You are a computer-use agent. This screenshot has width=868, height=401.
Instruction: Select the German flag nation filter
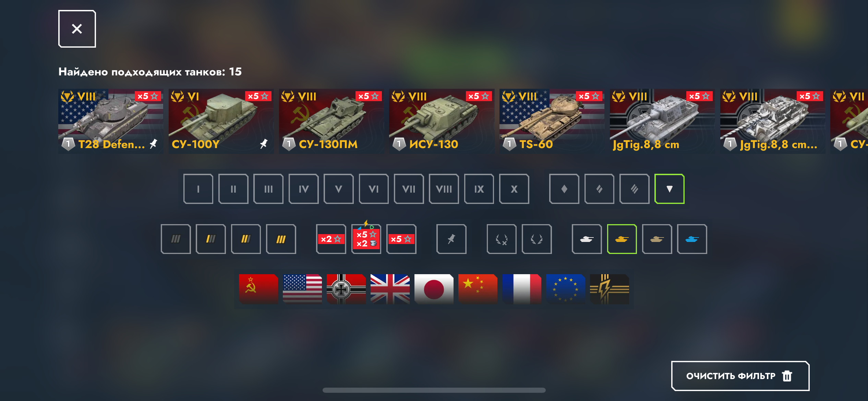click(x=346, y=289)
